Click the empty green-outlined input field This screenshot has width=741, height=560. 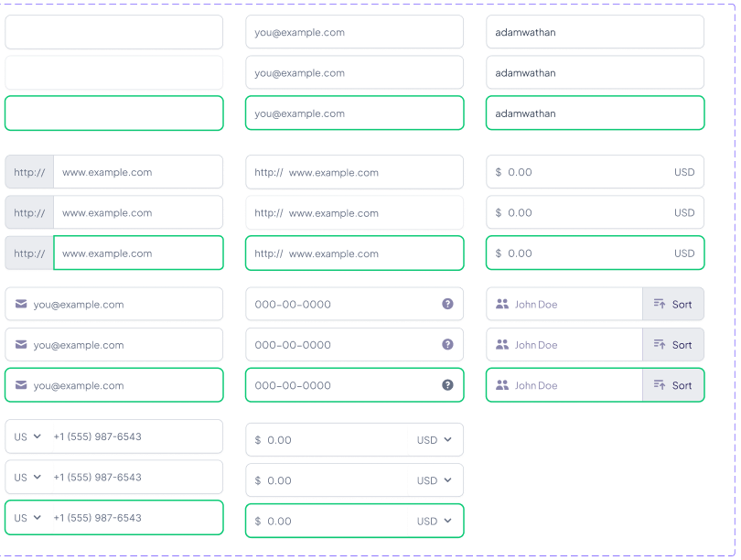pyautogui.click(x=113, y=113)
